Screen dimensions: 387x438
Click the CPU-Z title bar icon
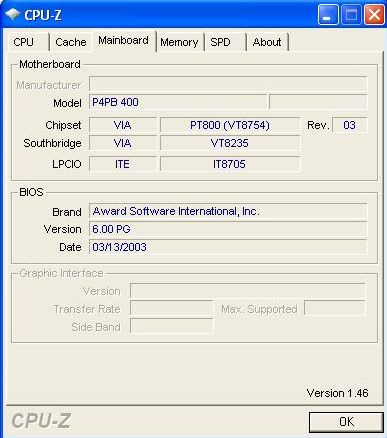pos(12,14)
